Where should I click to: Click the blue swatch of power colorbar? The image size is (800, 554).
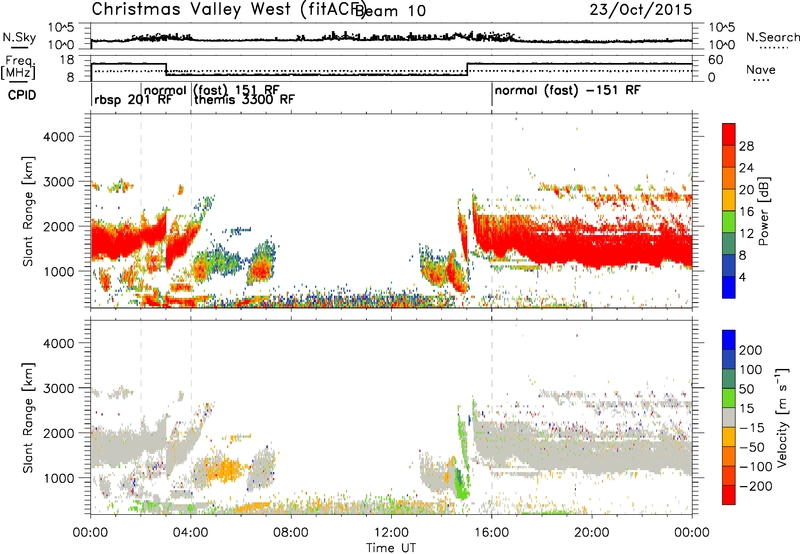(729, 287)
